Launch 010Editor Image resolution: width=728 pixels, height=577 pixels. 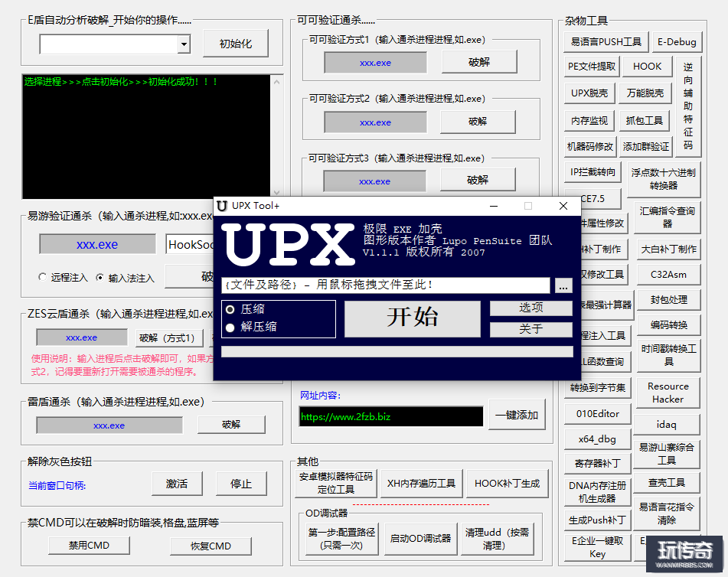tap(598, 414)
